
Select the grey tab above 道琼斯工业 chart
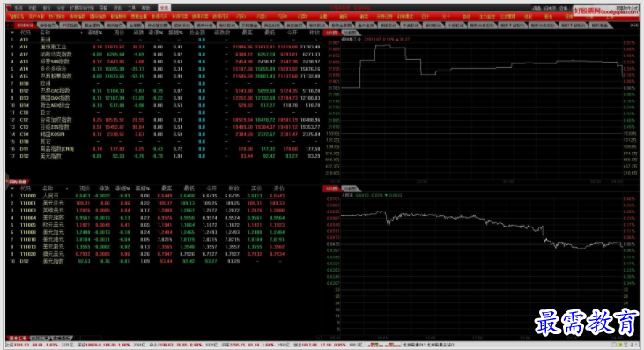351,33
